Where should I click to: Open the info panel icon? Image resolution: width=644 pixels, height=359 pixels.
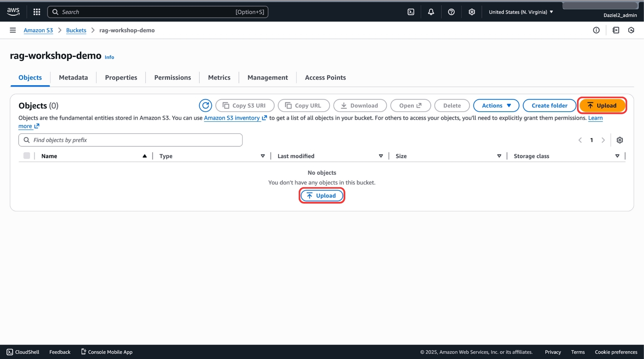click(596, 30)
